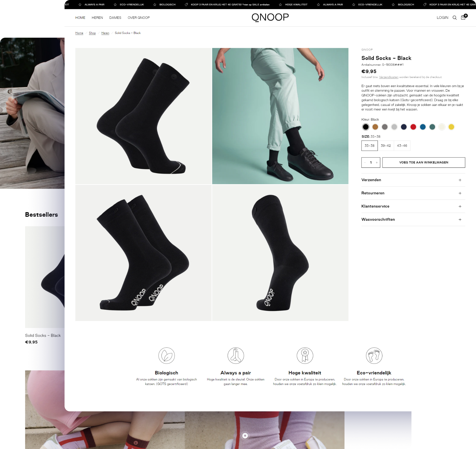Click the Biologisch leaf icon
The width and height of the screenshot is (476, 449).
166,355
